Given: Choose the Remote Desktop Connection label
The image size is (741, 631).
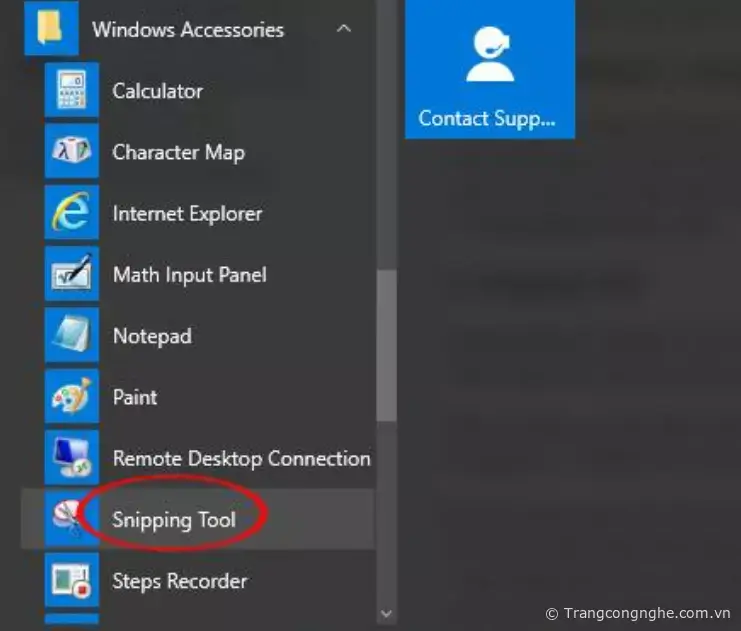Looking at the screenshot, I should [x=241, y=459].
